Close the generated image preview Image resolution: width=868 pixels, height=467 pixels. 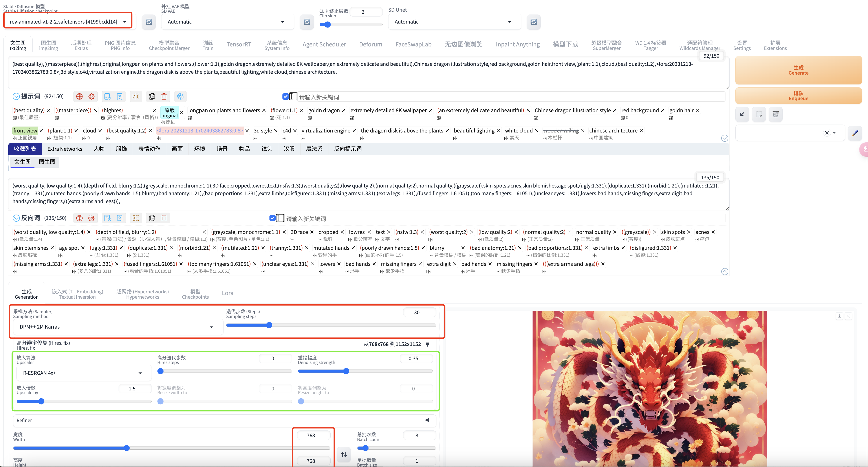coord(848,316)
